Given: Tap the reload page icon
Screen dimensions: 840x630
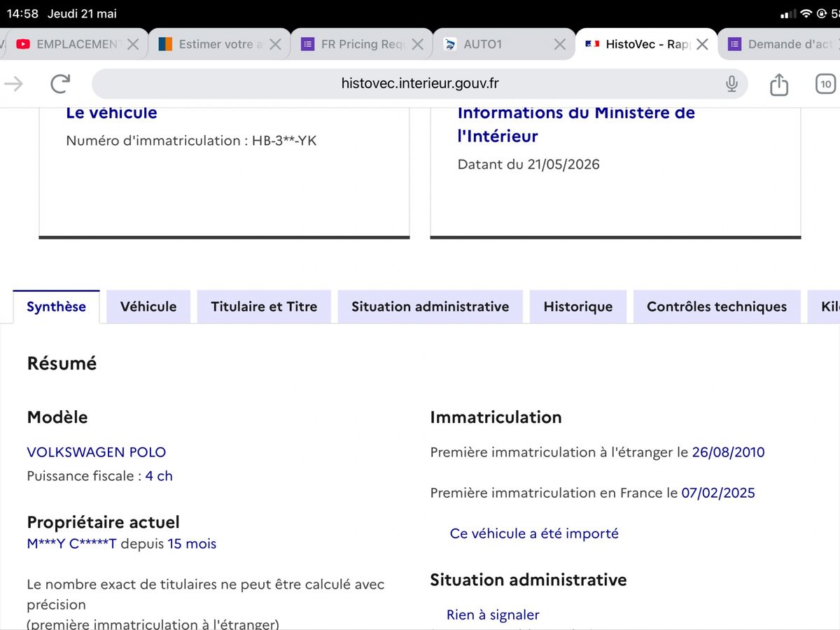Looking at the screenshot, I should (x=60, y=84).
